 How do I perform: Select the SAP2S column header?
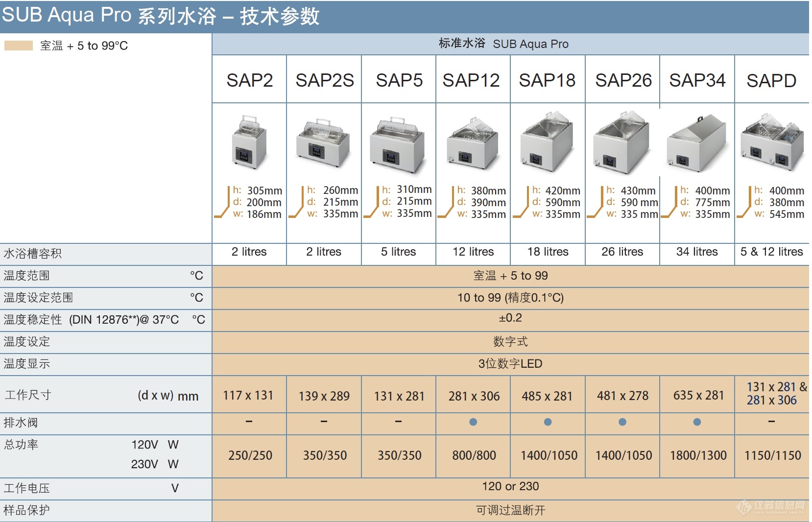pyautogui.click(x=325, y=80)
